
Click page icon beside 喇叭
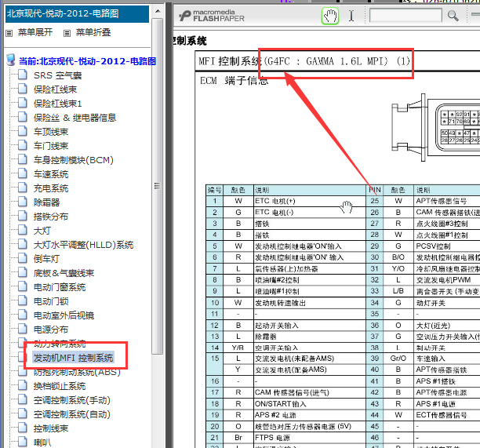[x=22, y=441]
